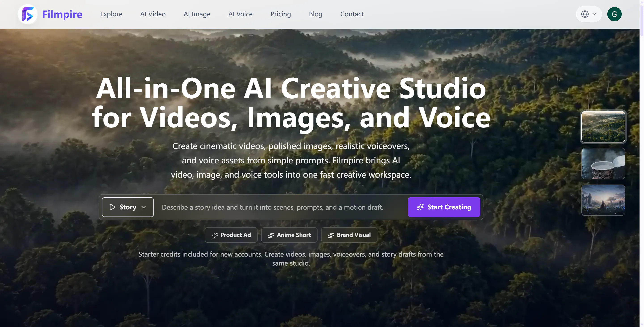The image size is (644, 327).
Task: Click the Filmpire logo icon
Action: pyautogui.click(x=28, y=14)
